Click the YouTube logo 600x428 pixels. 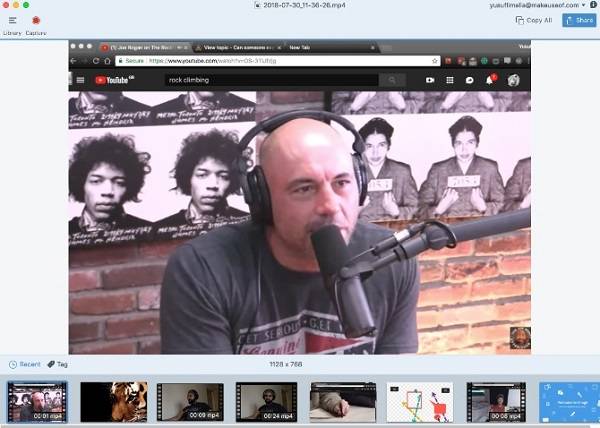tap(114, 80)
